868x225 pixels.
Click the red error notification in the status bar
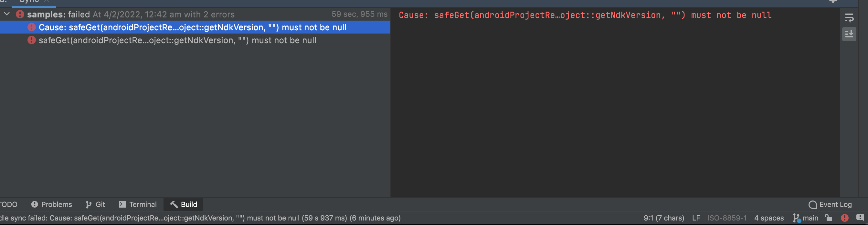(845, 218)
